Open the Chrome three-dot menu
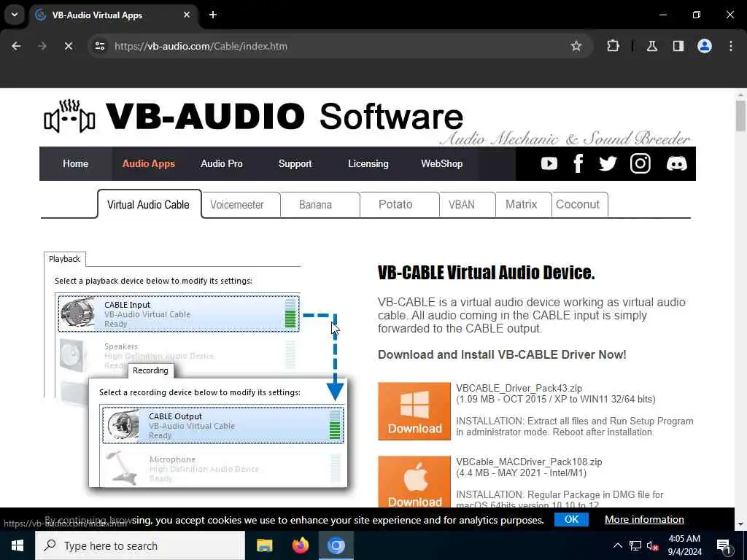 tap(731, 46)
